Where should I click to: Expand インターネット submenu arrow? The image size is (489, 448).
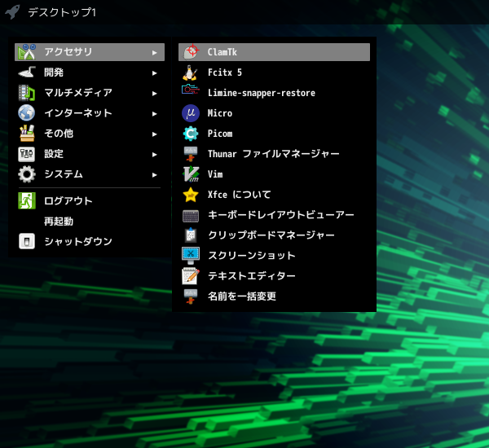(x=154, y=114)
